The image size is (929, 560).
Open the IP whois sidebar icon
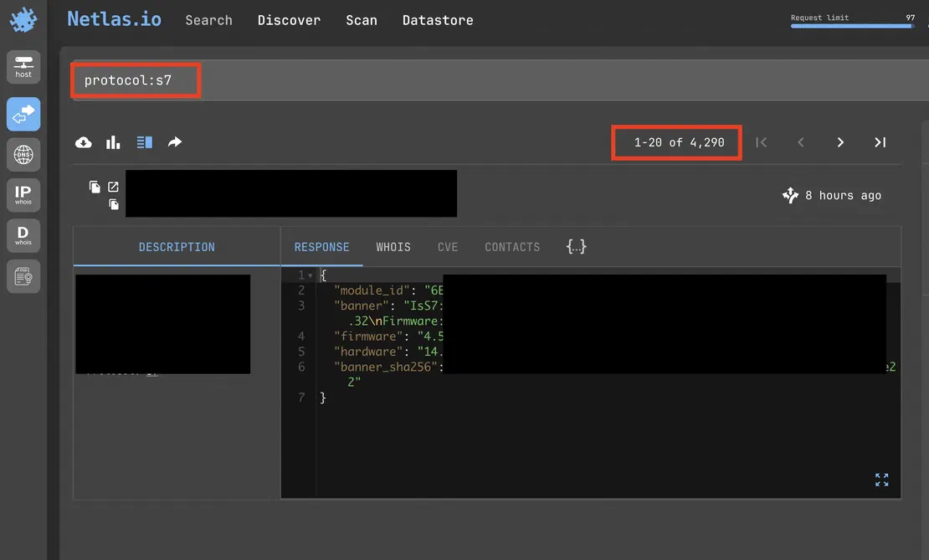click(x=23, y=195)
